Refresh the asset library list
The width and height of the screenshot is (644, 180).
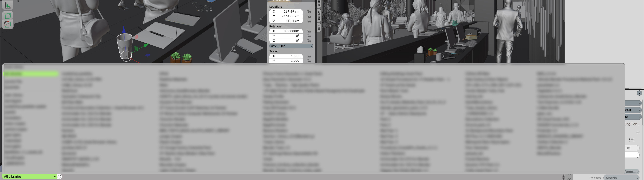click(60, 177)
